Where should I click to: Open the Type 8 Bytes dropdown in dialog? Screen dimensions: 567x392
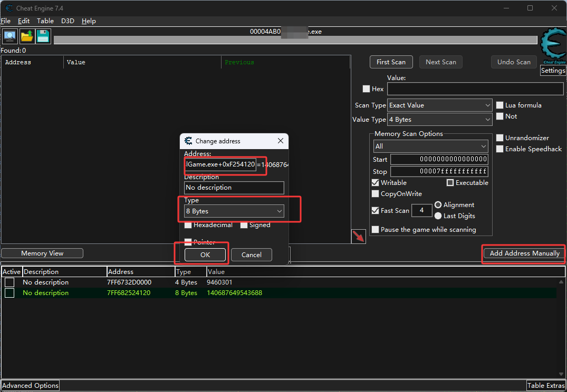[x=234, y=211]
